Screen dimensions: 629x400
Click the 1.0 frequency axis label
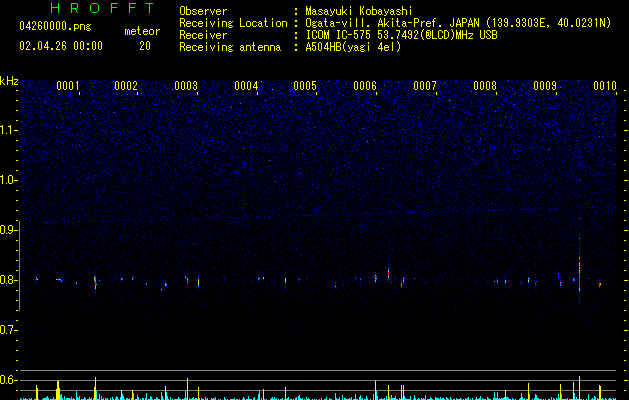[x=9, y=180]
